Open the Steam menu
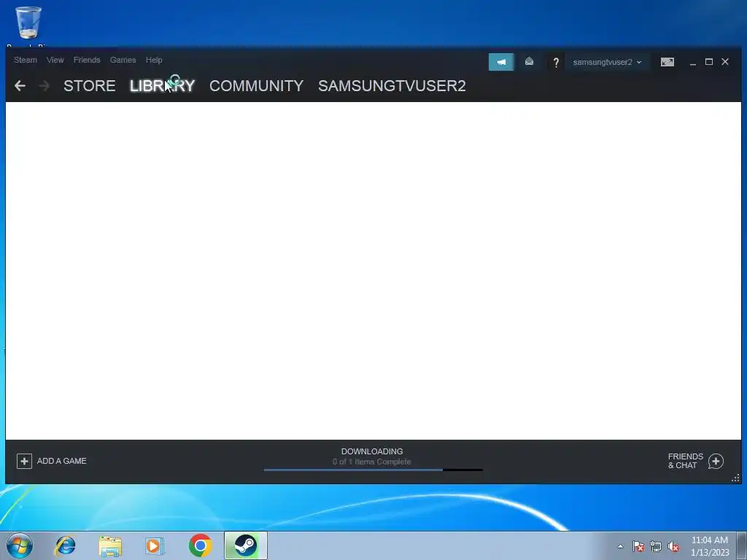 (26, 60)
